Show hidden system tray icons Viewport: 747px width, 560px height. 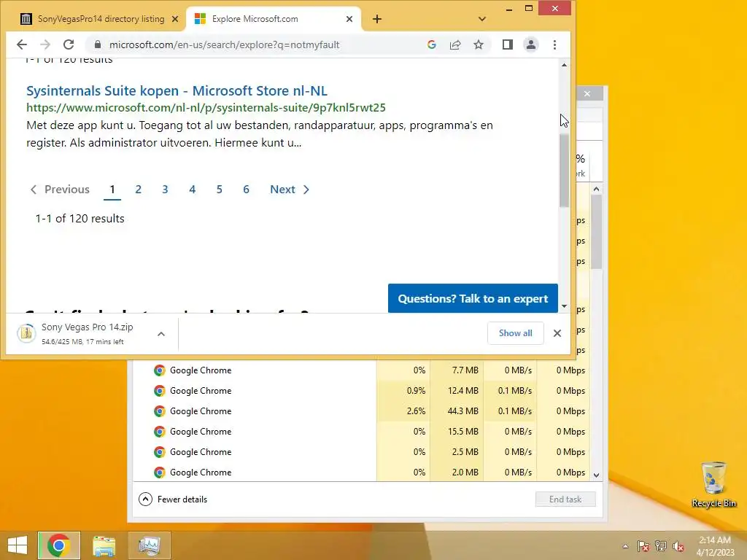(625, 546)
